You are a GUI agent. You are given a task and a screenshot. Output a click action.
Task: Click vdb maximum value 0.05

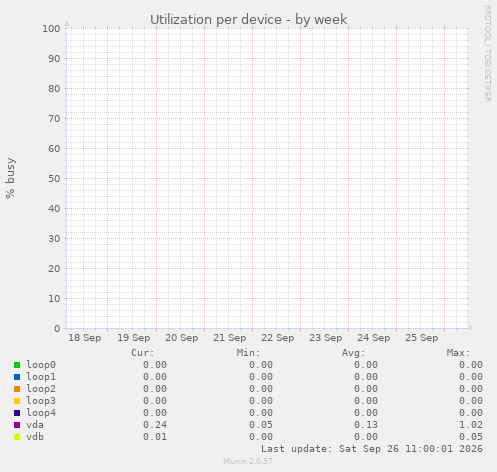point(471,437)
